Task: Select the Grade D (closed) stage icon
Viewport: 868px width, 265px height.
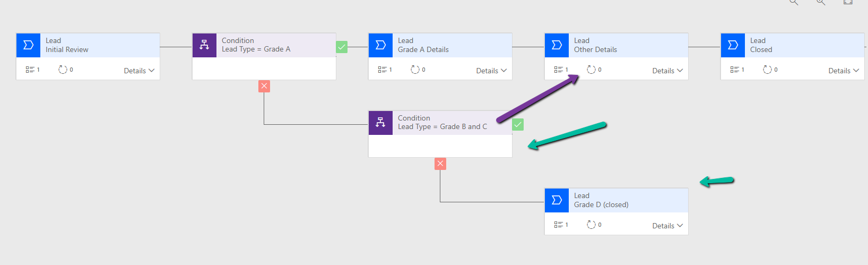Action: click(x=557, y=200)
